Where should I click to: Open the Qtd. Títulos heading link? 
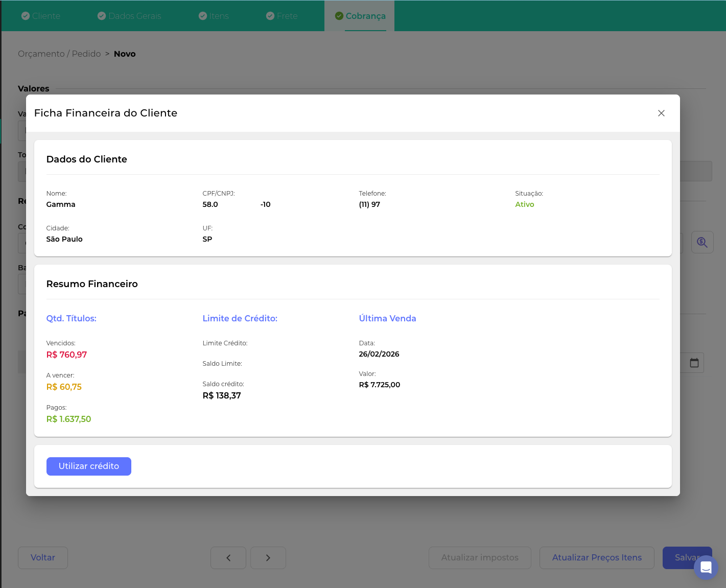point(72,318)
